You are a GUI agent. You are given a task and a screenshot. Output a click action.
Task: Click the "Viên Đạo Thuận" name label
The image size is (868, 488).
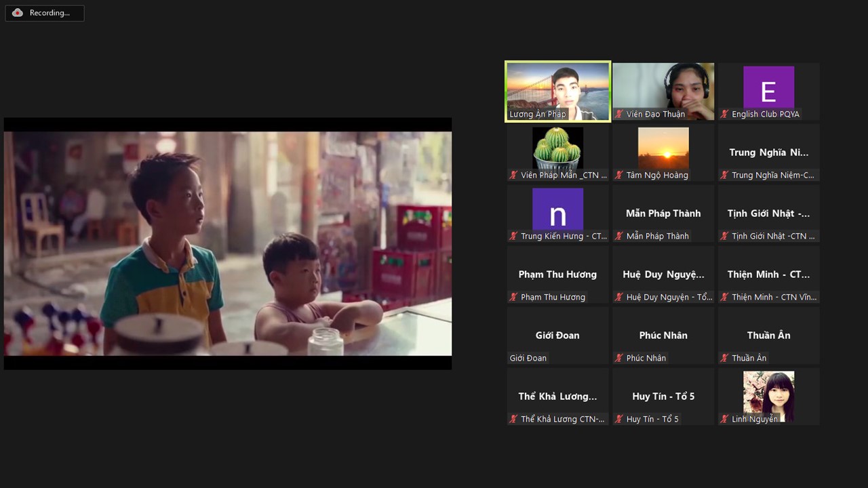[x=656, y=115]
